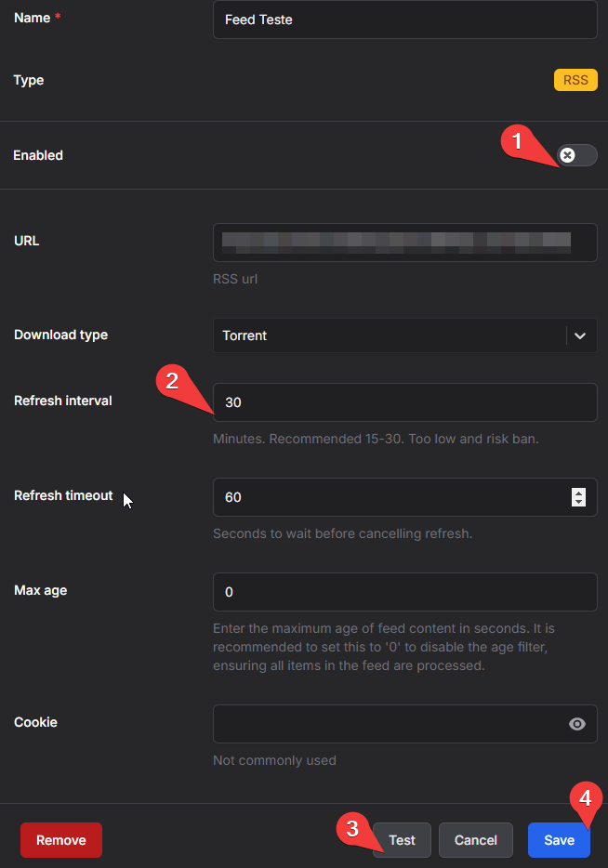
Task: Click the yellow RSS type badge
Action: click(575, 80)
